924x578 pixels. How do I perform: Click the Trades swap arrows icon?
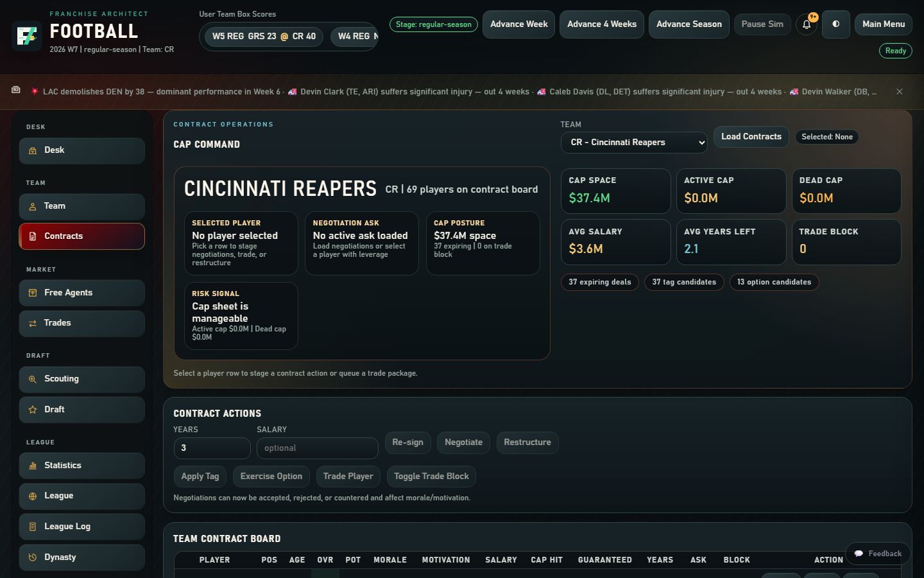pyautogui.click(x=33, y=323)
